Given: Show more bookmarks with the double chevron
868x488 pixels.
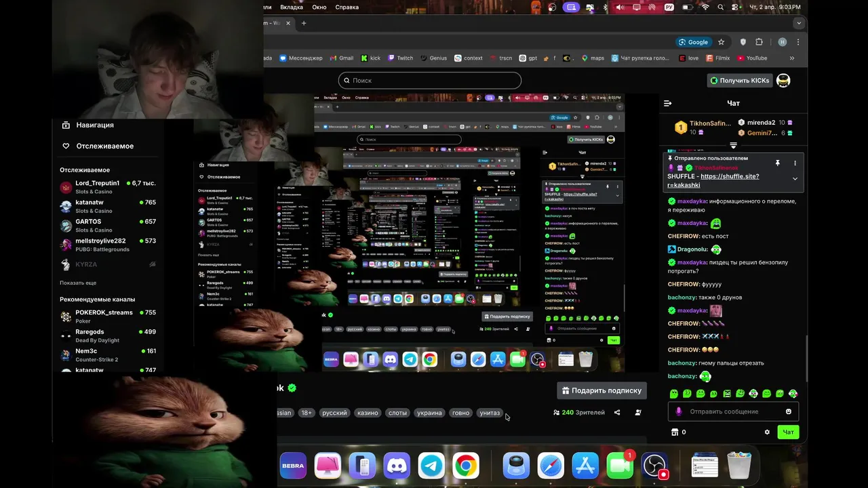Looking at the screenshot, I should [x=791, y=58].
